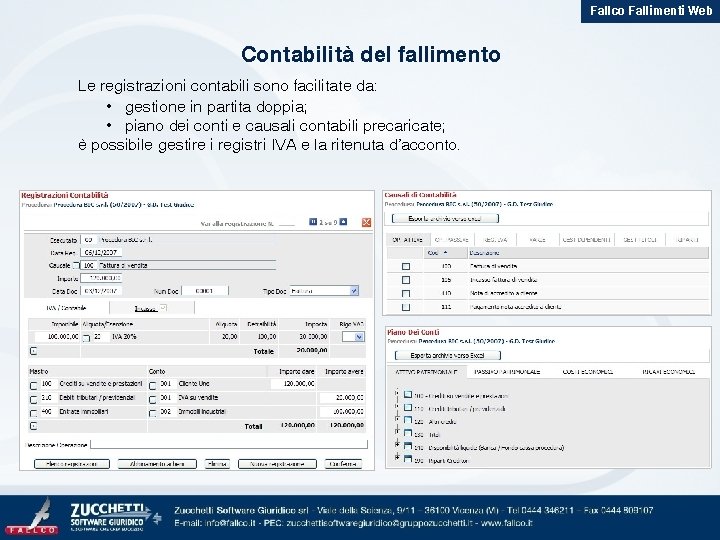Close the Registrazioni Contabilità form with red X
Image resolution: width=720 pixels, height=540 pixels.
(366, 222)
